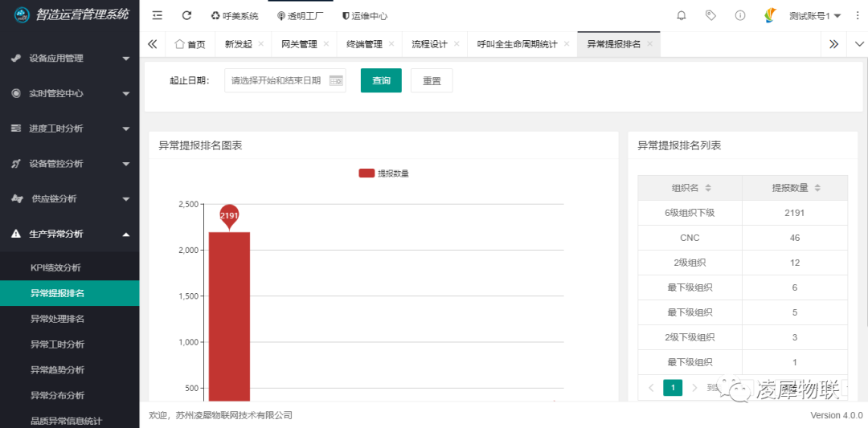
Task: Click the 重置 reset button
Action: (432, 80)
